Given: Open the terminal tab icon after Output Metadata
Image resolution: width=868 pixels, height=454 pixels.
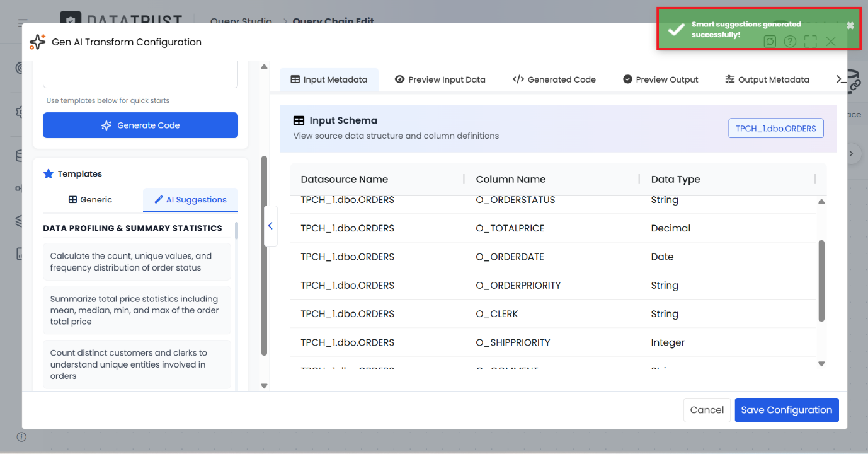Looking at the screenshot, I should (x=841, y=79).
